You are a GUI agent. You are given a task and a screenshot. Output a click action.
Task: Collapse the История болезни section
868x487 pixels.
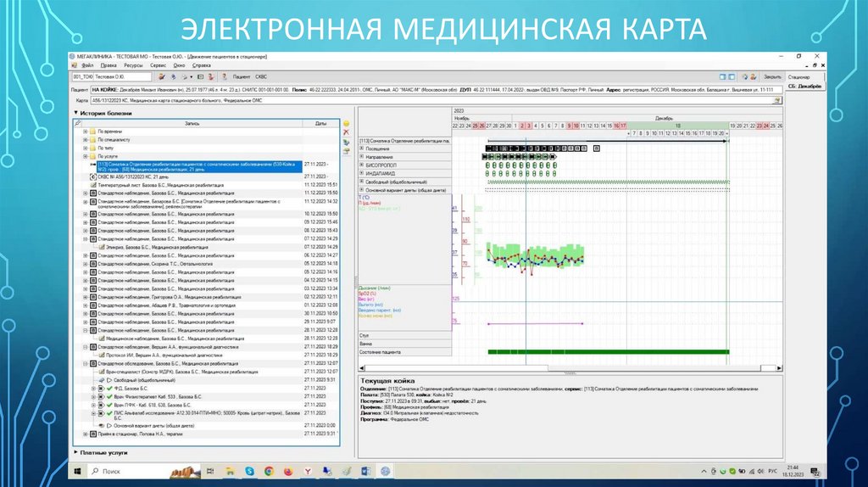pyautogui.click(x=75, y=113)
